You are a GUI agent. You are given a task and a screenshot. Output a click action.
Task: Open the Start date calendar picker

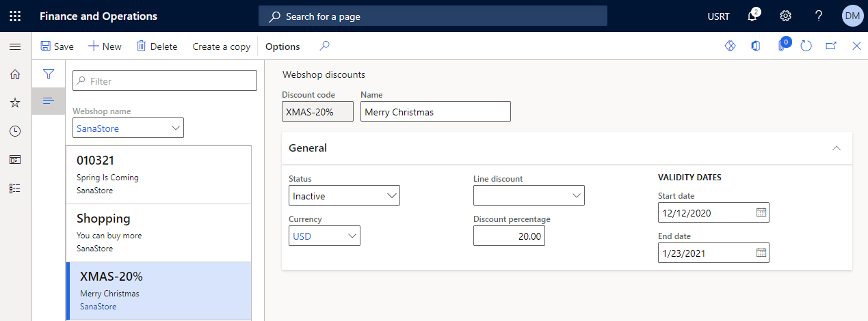[x=761, y=213]
